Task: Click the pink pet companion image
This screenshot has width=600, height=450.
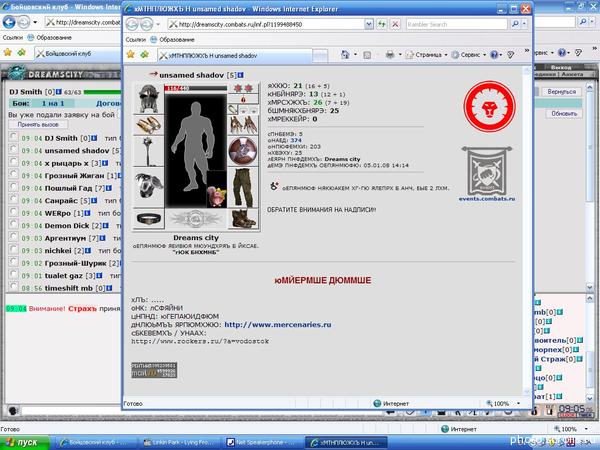Action: pyautogui.click(x=217, y=196)
